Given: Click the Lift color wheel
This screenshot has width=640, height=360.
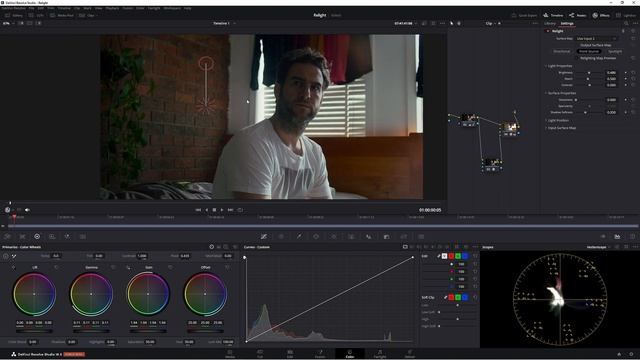Looking at the screenshot, I should (34, 294).
